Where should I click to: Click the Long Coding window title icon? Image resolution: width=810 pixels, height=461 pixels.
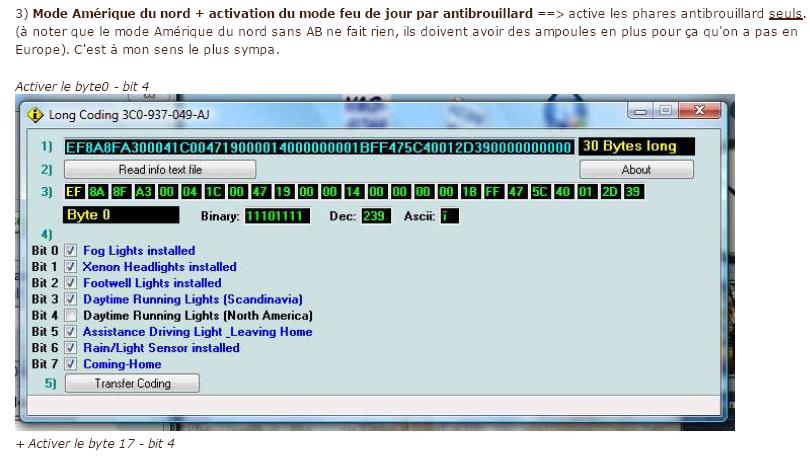point(35,114)
